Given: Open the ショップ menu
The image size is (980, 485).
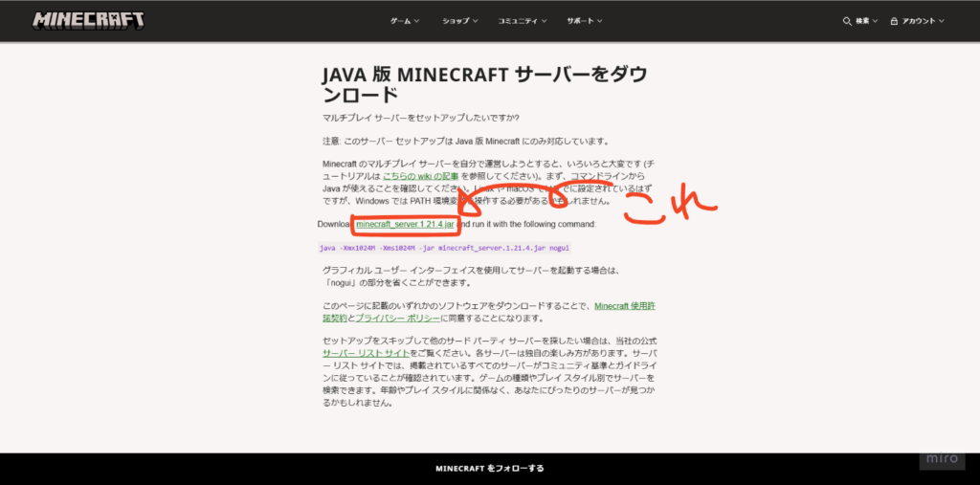Looking at the screenshot, I should (x=456, y=21).
